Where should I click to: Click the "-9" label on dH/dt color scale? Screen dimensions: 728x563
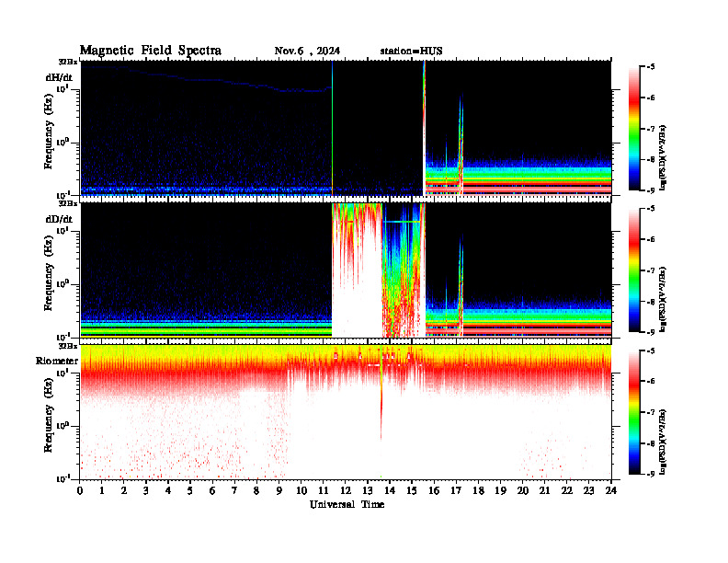[x=651, y=190]
